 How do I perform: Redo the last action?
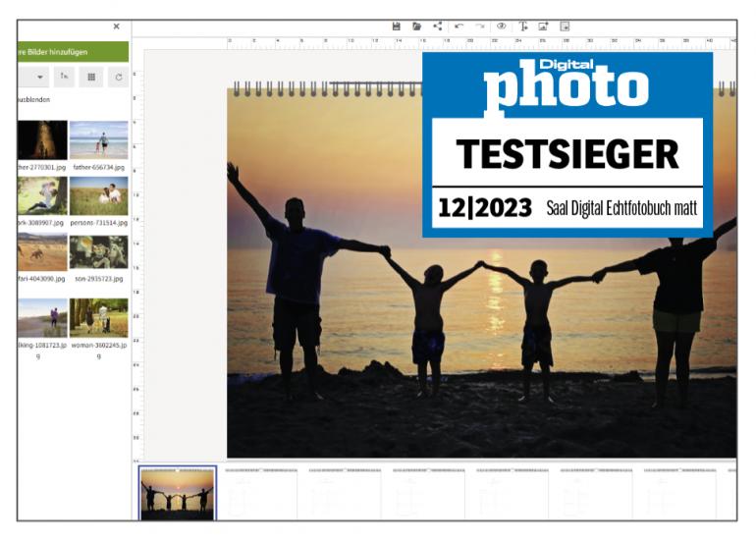point(480,27)
